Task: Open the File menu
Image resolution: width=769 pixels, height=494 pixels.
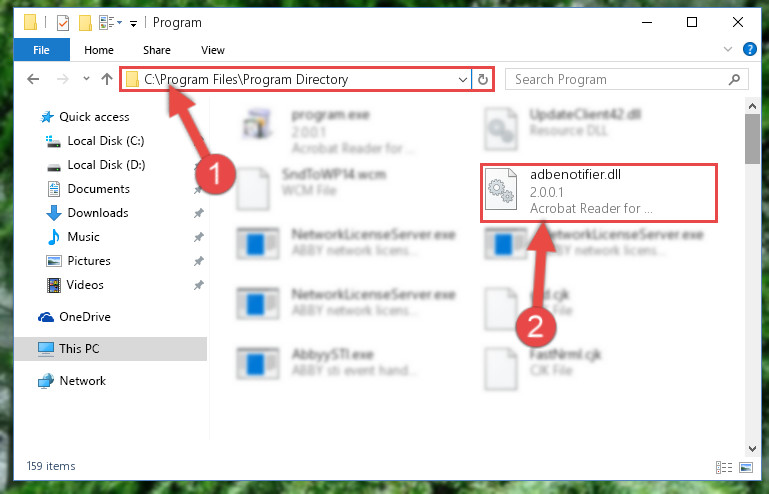Action: coord(41,50)
